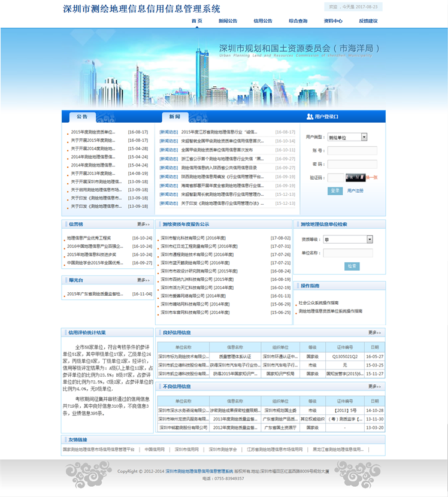
Task: Open the 用户注册 registration link
Action: tap(355, 190)
